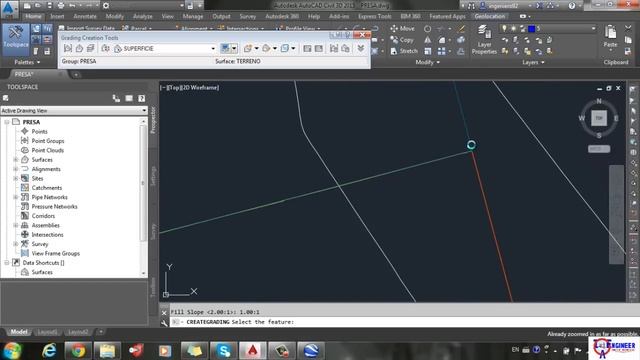Expand the Grading Creation Tools toolbar chevron

(361, 48)
